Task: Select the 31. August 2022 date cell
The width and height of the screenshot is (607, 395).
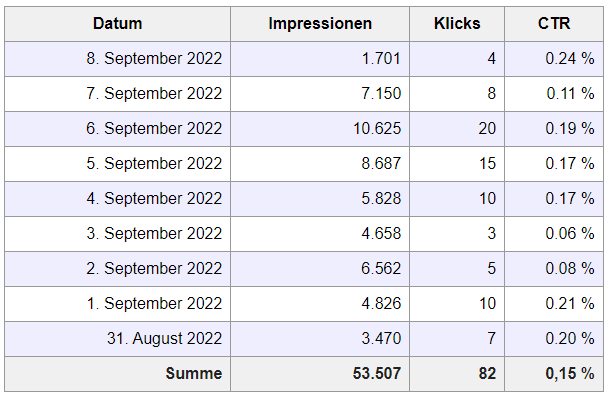Action: click(x=118, y=338)
